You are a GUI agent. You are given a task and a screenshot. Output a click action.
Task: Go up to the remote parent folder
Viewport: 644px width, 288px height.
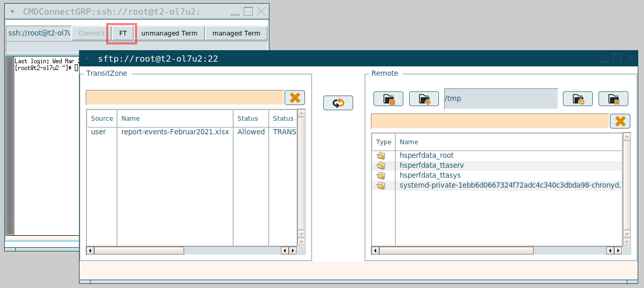tap(424, 99)
